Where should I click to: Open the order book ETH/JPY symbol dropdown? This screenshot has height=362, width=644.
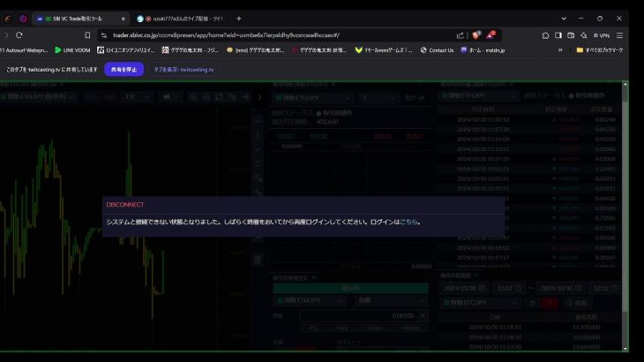click(313, 98)
